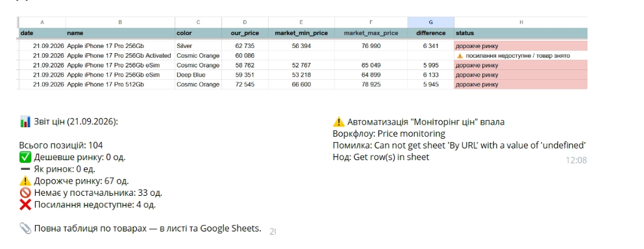Viewport: 644px width, 249px height.
Task: Click the difference header cell
Action: pyautogui.click(x=430, y=33)
